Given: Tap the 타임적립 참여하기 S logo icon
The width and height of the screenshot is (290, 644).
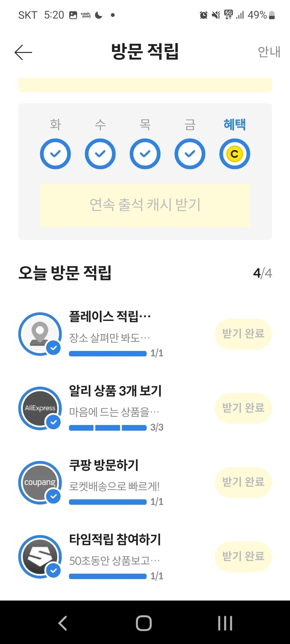Looking at the screenshot, I should 40,557.
